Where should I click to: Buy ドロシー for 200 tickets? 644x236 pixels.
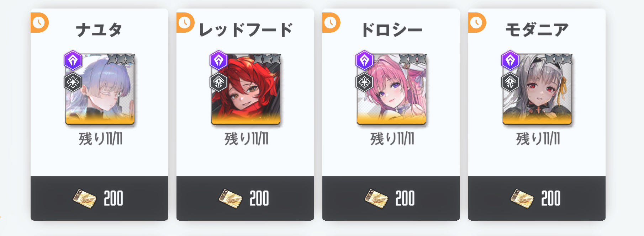[x=391, y=198]
